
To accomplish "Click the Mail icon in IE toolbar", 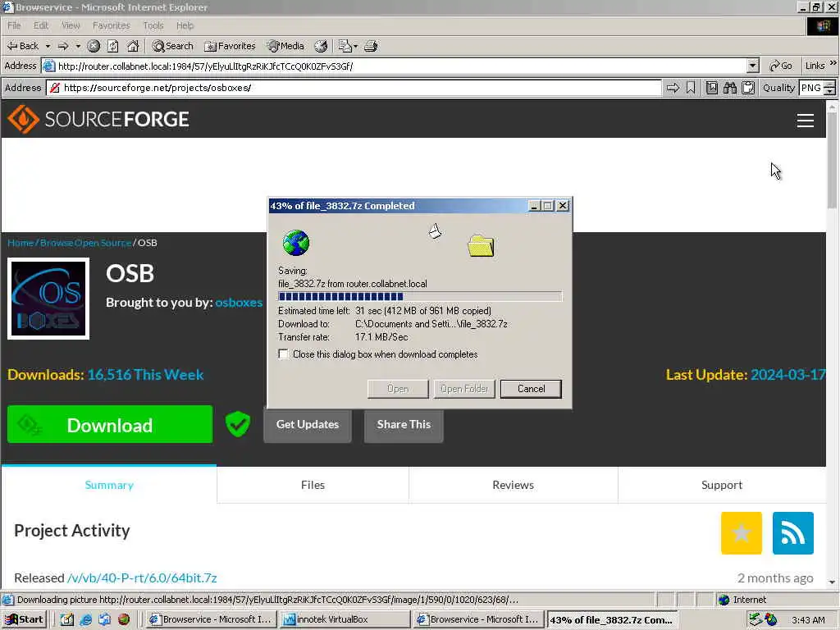I will [345, 46].
